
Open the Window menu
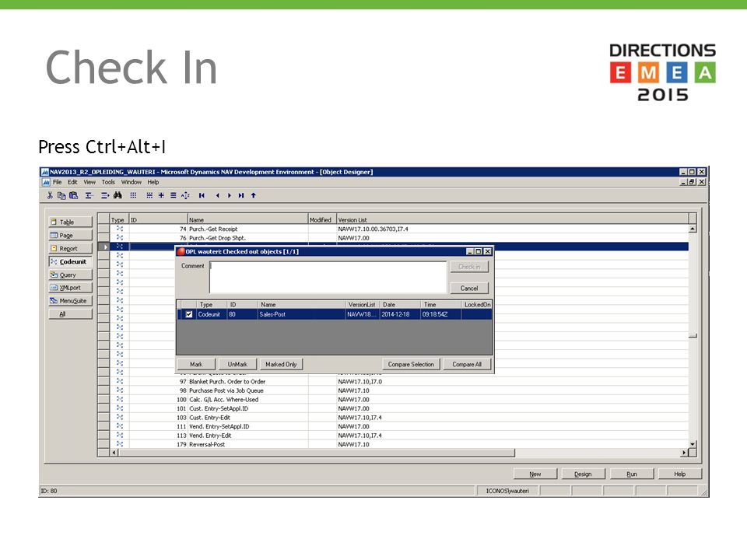pos(131,182)
